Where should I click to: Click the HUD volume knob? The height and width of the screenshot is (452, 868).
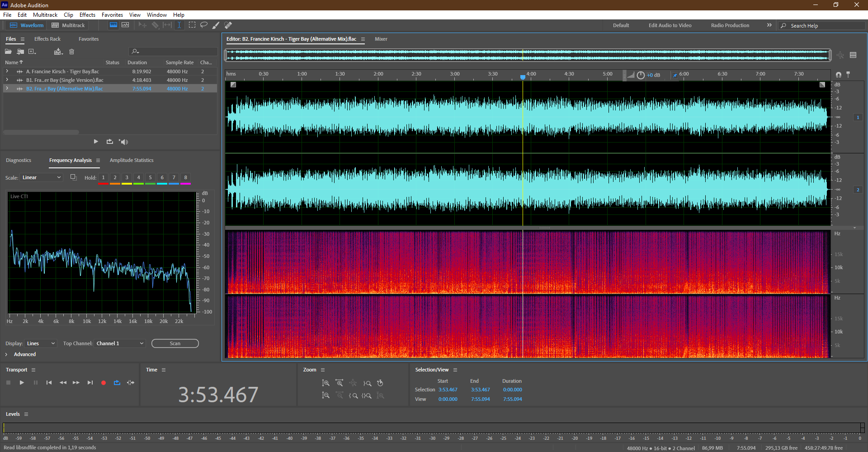(641, 75)
